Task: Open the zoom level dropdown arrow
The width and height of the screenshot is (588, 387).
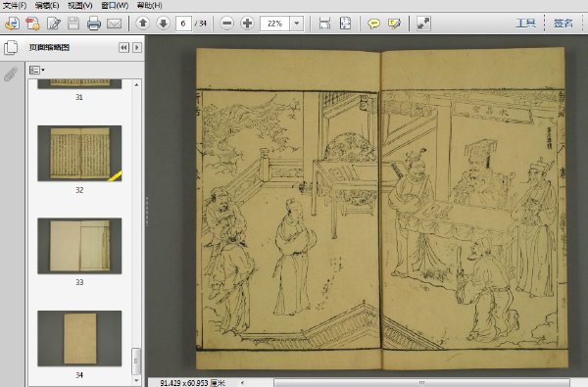Action: (297, 24)
